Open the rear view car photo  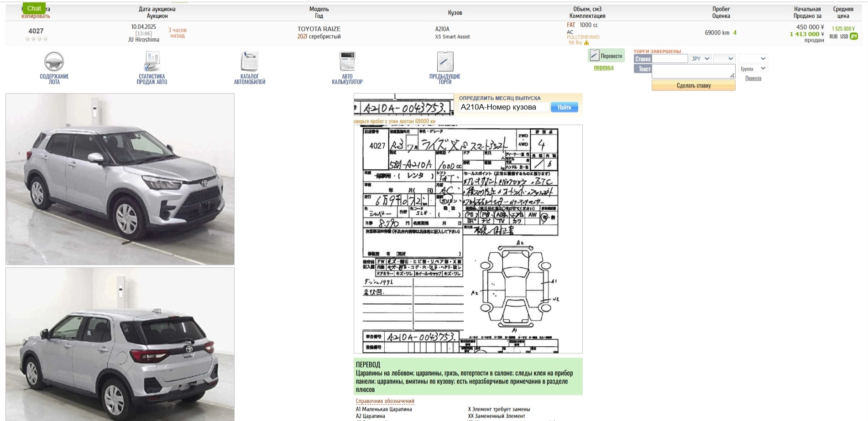(x=120, y=344)
